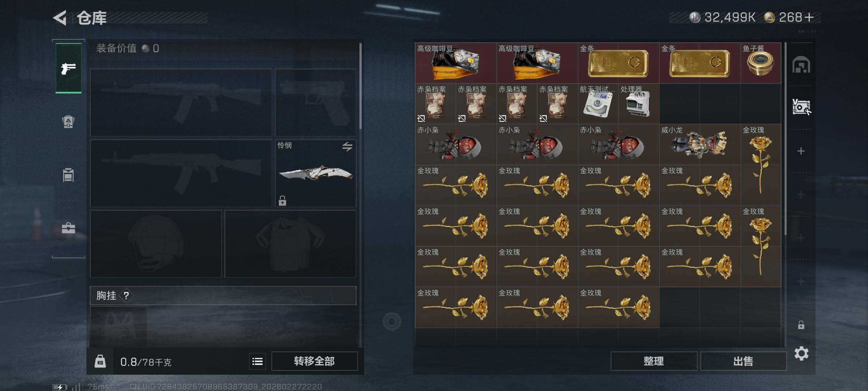Click the warehouse grid vertical scrollbar

tap(785, 139)
